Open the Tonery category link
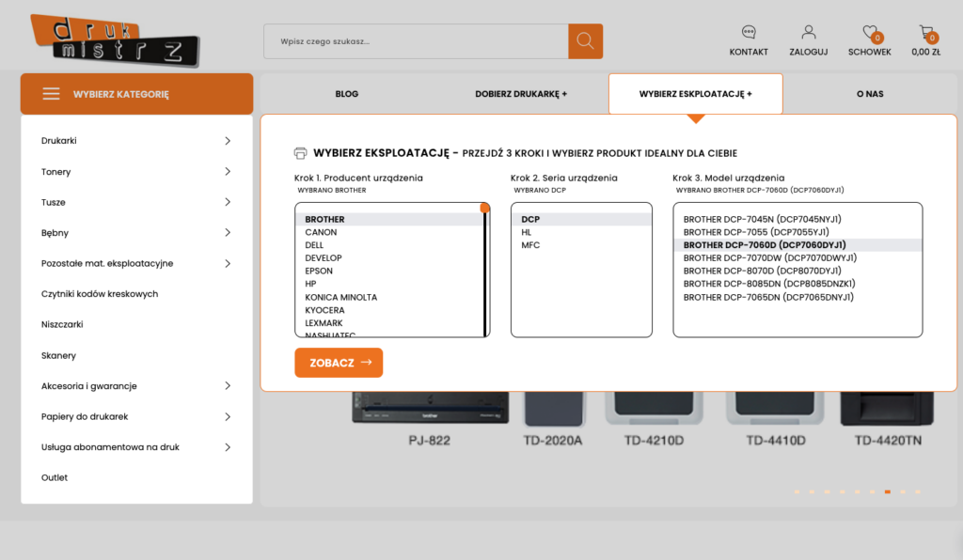 pyautogui.click(x=55, y=172)
